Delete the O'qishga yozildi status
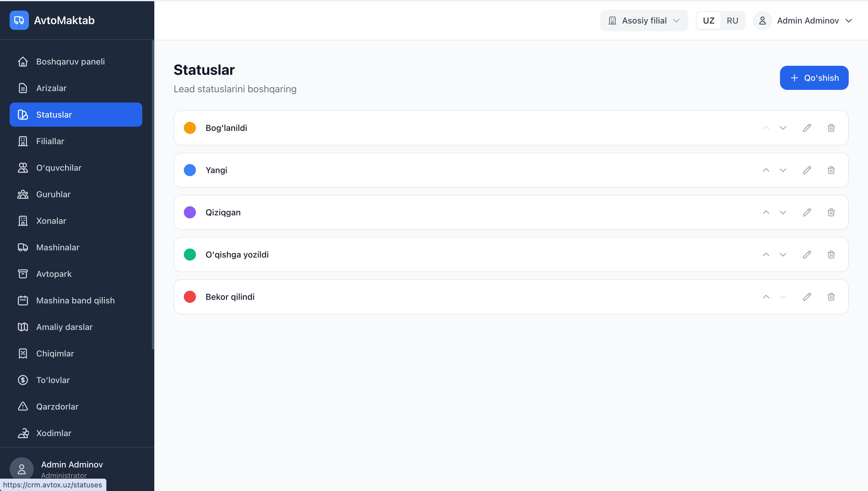Image resolution: width=868 pixels, height=491 pixels. (831, 255)
